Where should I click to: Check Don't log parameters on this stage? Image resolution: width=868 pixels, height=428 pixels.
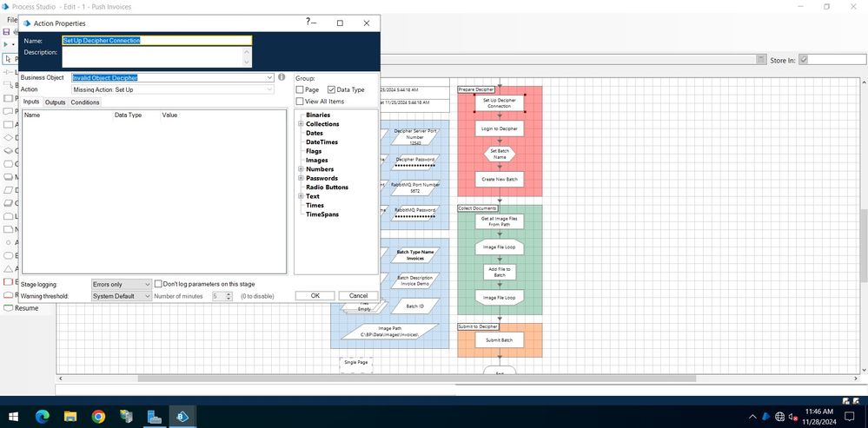(x=158, y=284)
